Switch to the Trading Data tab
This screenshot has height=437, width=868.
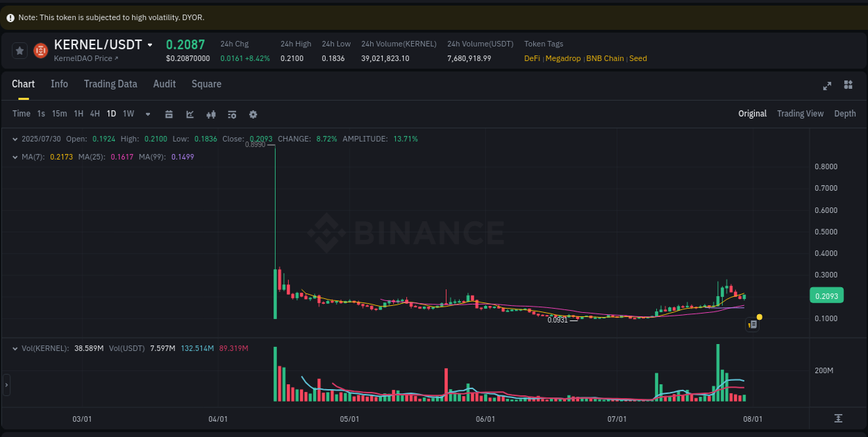110,84
